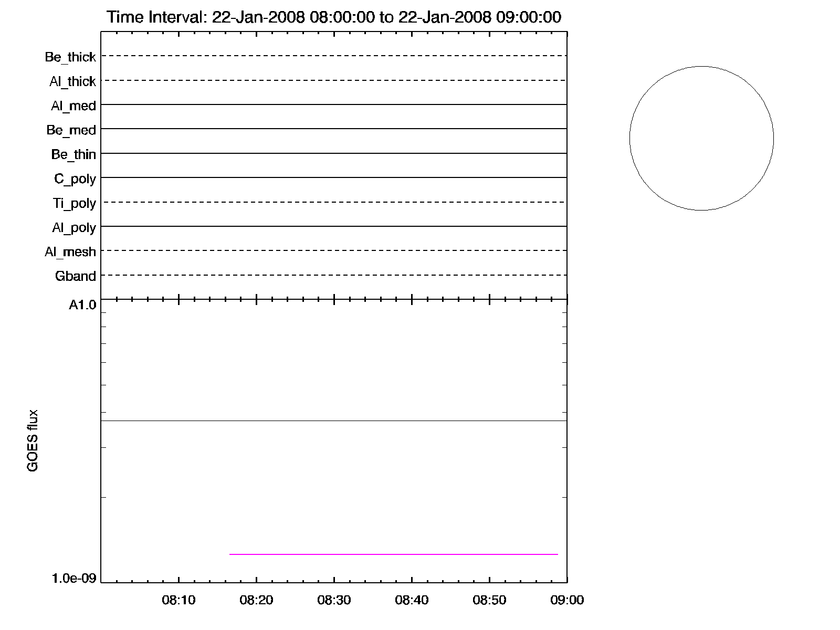Select the Be_thin filter label

[x=73, y=154]
